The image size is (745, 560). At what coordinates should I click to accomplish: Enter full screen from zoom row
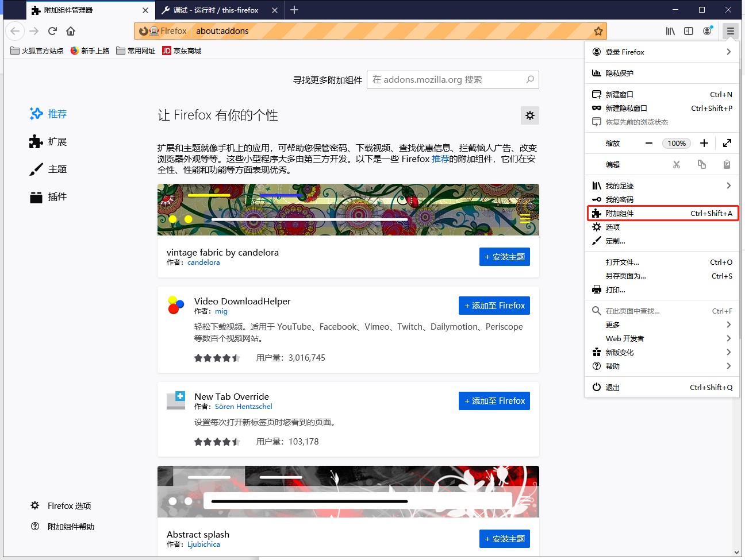pos(727,143)
